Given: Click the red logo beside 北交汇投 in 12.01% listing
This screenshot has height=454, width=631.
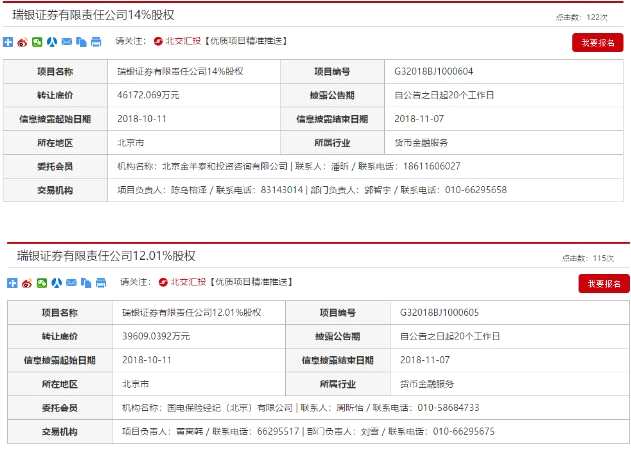Looking at the screenshot, I should tap(163, 282).
